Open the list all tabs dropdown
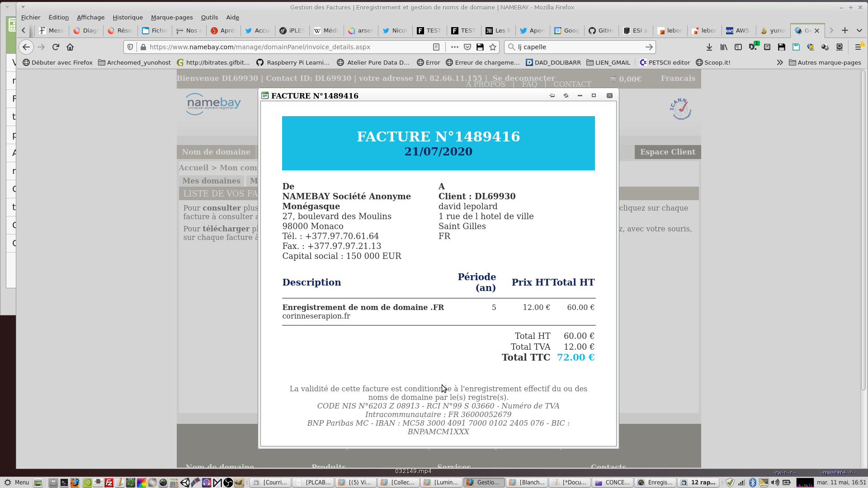The image size is (868, 488). click(x=859, y=30)
